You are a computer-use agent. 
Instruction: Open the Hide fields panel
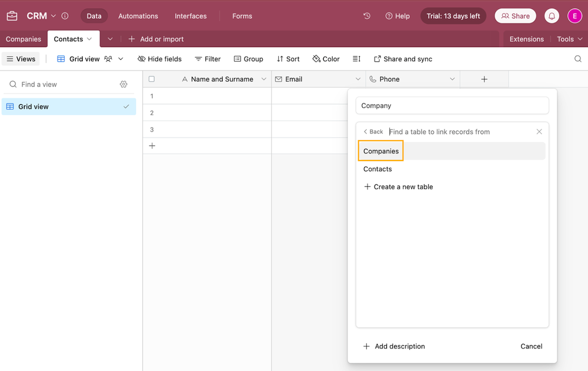click(x=159, y=59)
